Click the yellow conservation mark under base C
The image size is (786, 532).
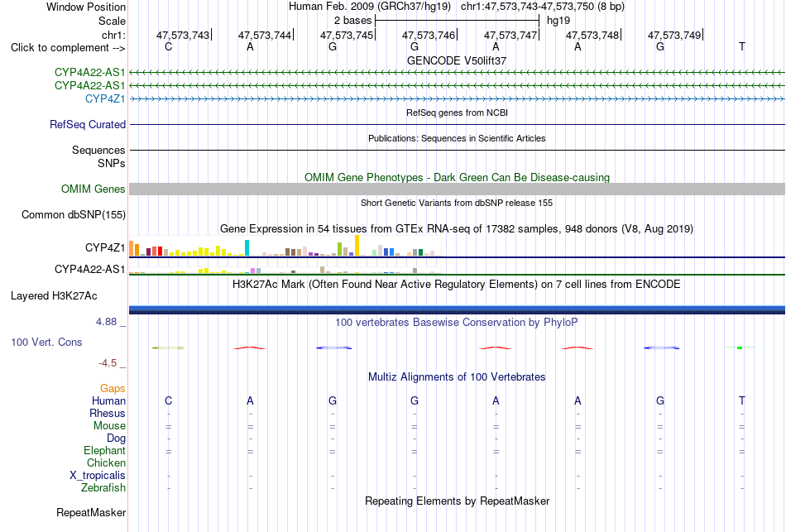point(169,347)
